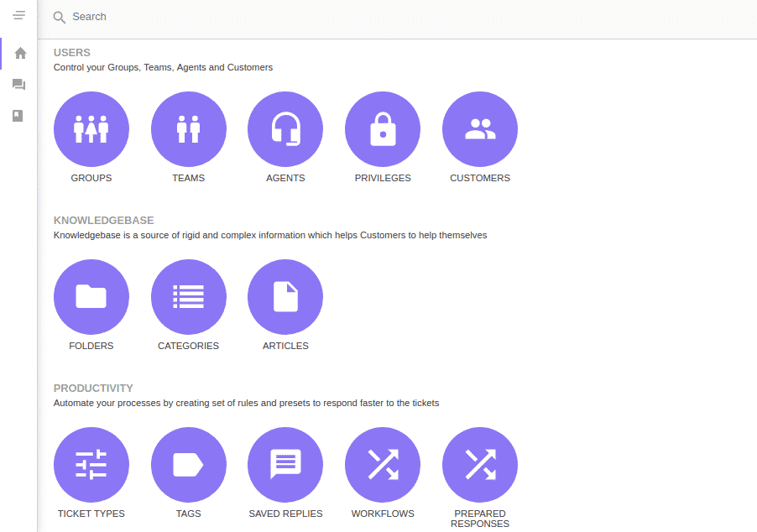Open the Privileges lock icon
The image size is (757, 532).
[x=383, y=129]
